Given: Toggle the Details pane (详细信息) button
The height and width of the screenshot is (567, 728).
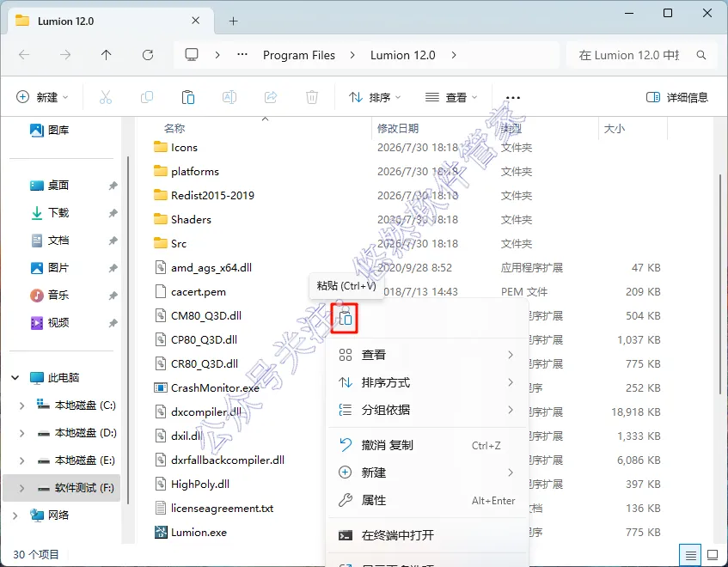Looking at the screenshot, I should pos(677,97).
